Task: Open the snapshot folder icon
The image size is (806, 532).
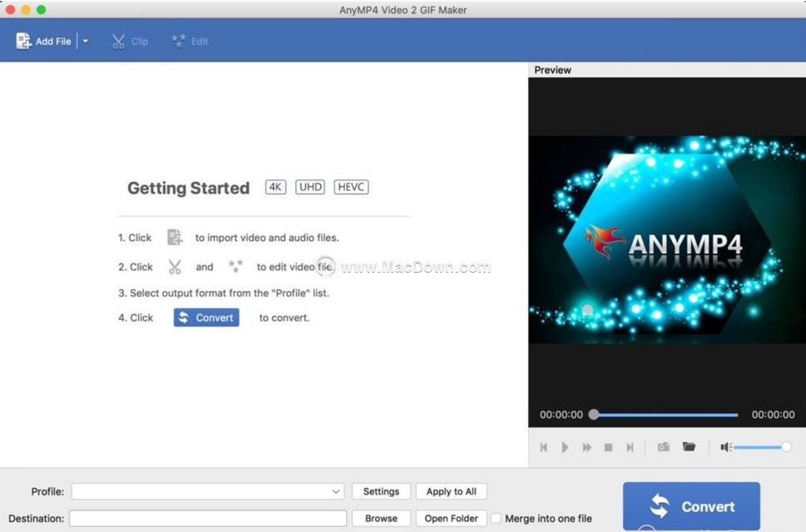Action: tap(689, 446)
